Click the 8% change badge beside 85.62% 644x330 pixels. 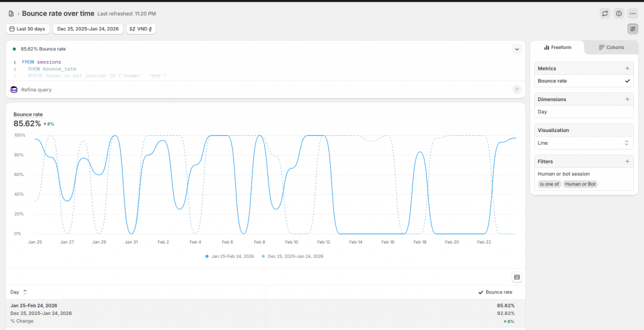coord(49,124)
